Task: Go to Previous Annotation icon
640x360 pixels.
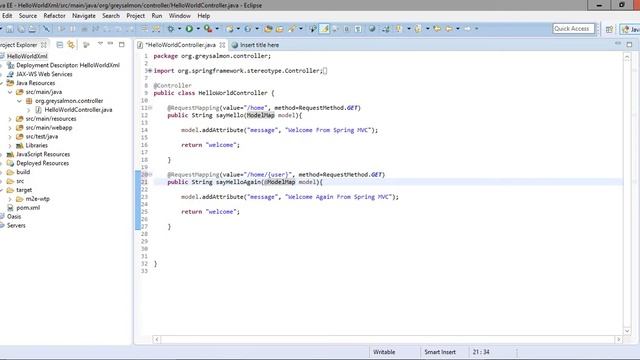Action: pyautogui.click(x=418, y=29)
